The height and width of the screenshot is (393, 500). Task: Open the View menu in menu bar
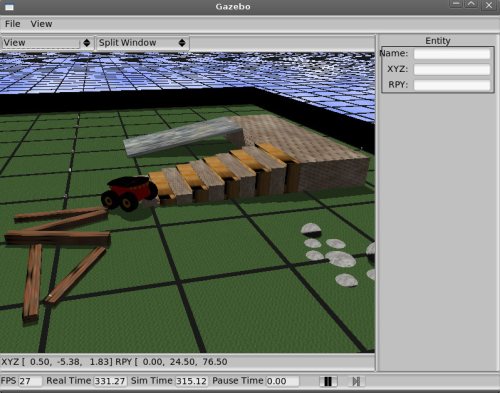point(41,24)
